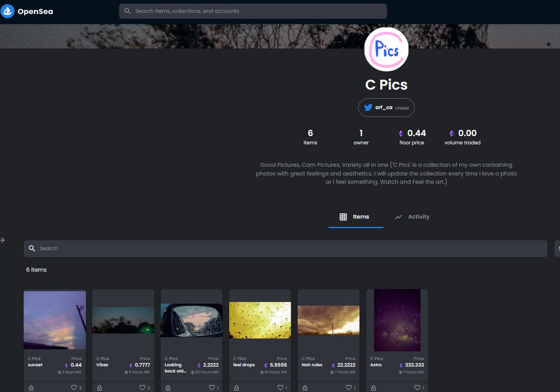The image size is (560, 392).
Task: Favorite the Nah rules item
Action: 349,388
